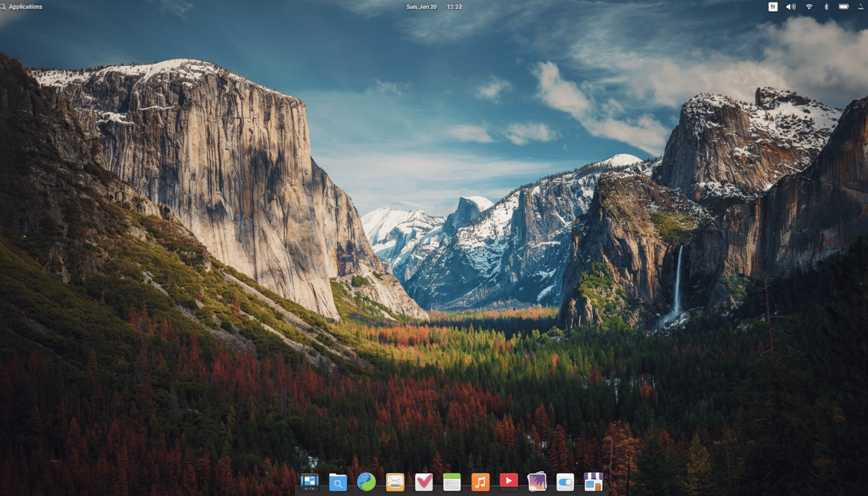Start the Videos app
868x496 pixels.
pos(509,482)
